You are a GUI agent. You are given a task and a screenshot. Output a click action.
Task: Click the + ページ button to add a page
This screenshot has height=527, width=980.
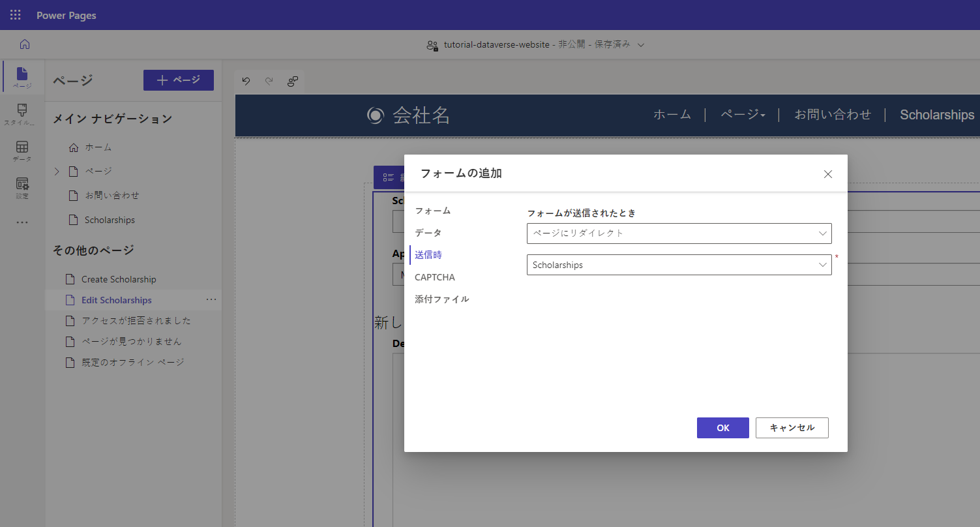click(178, 80)
